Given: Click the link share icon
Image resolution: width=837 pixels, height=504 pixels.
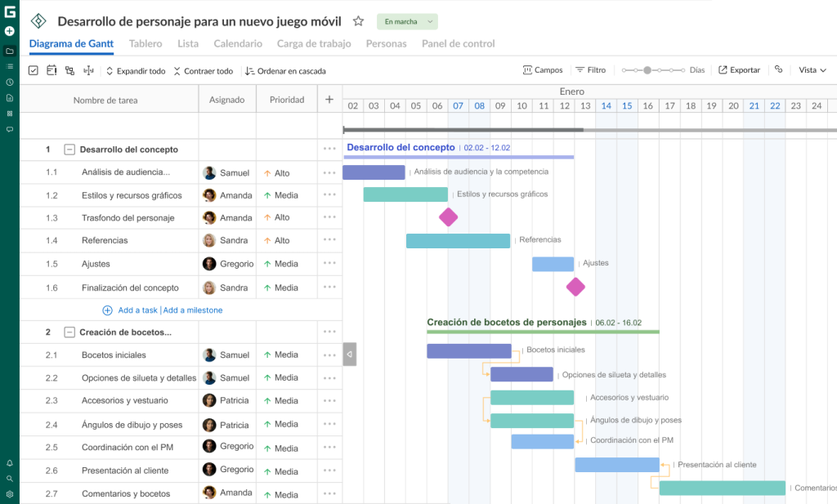Looking at the screenshot, I should pyautogui.click(x=779, y=70).
